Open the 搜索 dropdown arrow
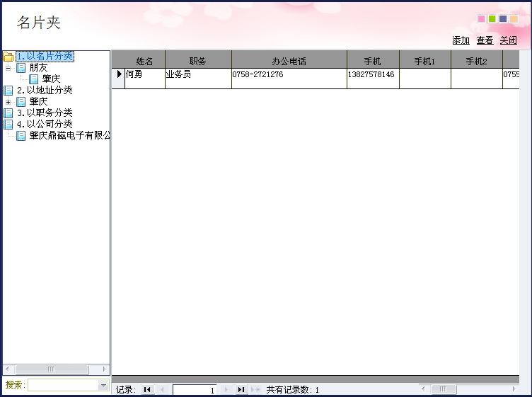Screen dimensions: 532x397 [103, 385]
